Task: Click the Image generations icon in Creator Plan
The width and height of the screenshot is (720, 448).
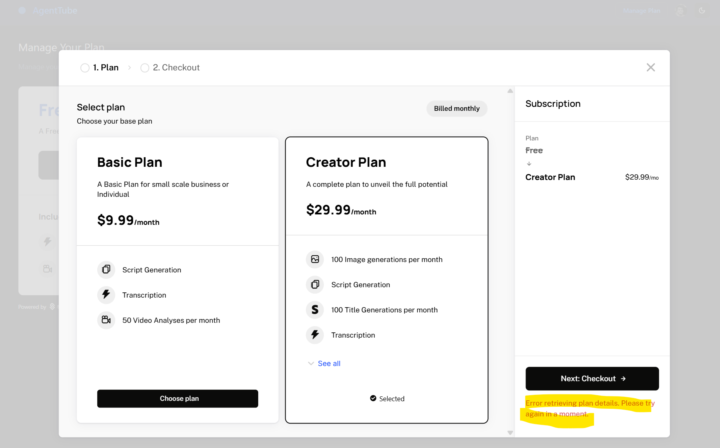Action: (x=315, y=259)
